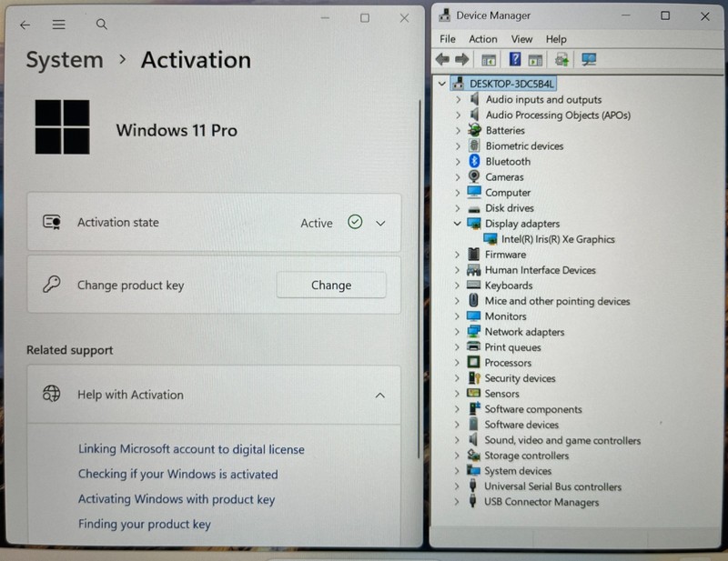Select the Software components tree item
Viewport: 728px width, 561px height.
coord(533,409)
